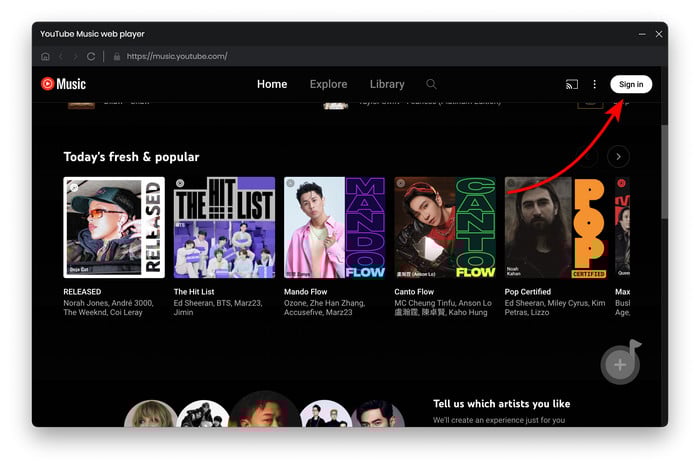Screen dimensions: 700x469
Task: Select the Home tab
Action: 272,84
